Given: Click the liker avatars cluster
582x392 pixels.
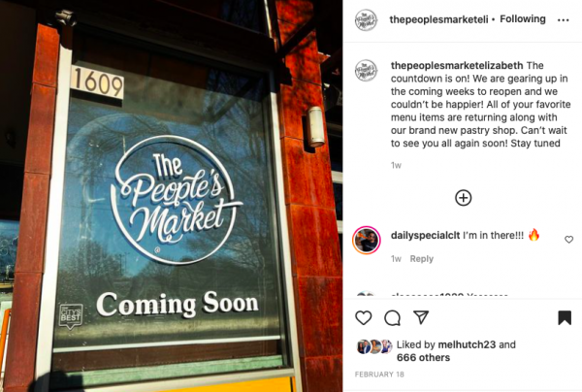Looking at the screenshot, I should tap(374, 346).
